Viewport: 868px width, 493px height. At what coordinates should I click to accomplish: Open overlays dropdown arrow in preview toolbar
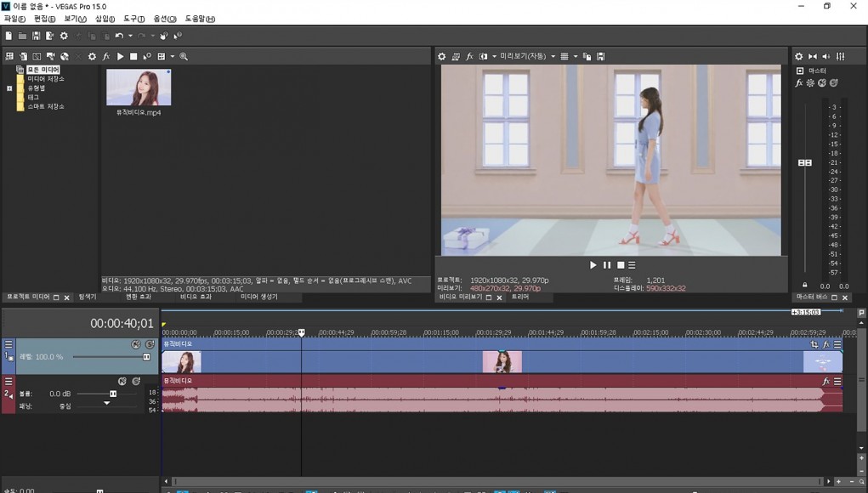[x=576, y=56]
